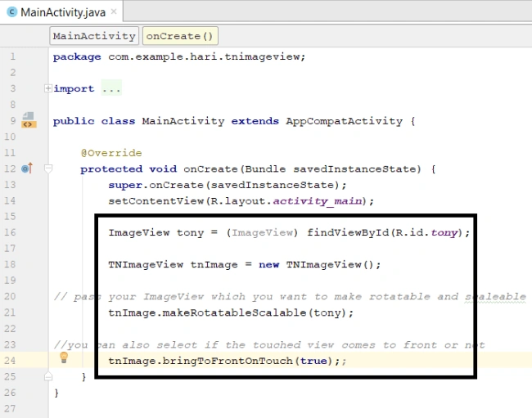532x418 pixels.
Task: Click makeRotatableScalable method call
Action: tap(234, 312)
